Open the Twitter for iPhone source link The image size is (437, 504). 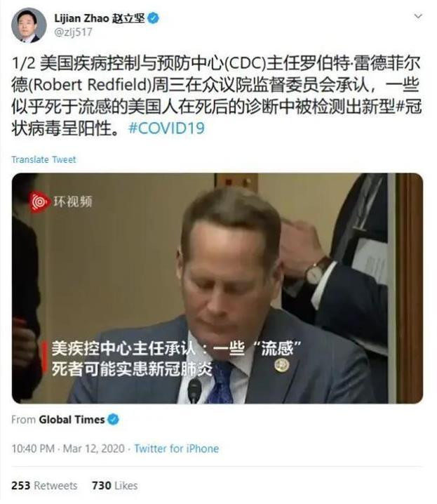pyautogui.click(x=177, y=449)
